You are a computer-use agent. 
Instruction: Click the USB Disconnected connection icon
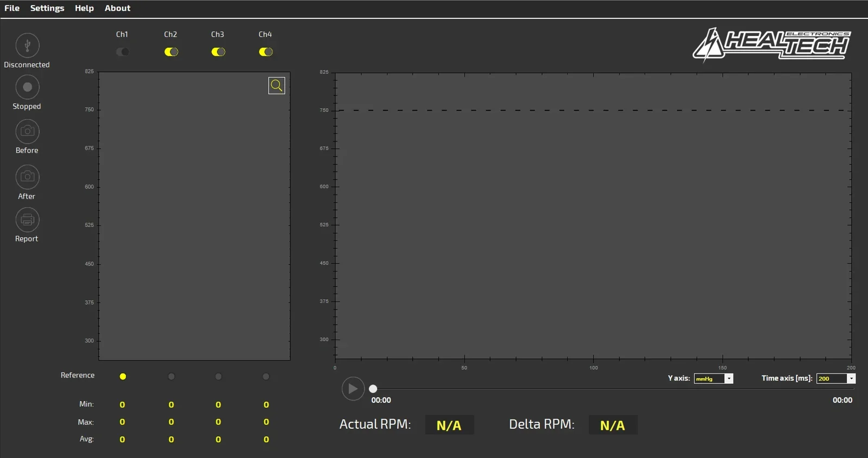[27, 46]
